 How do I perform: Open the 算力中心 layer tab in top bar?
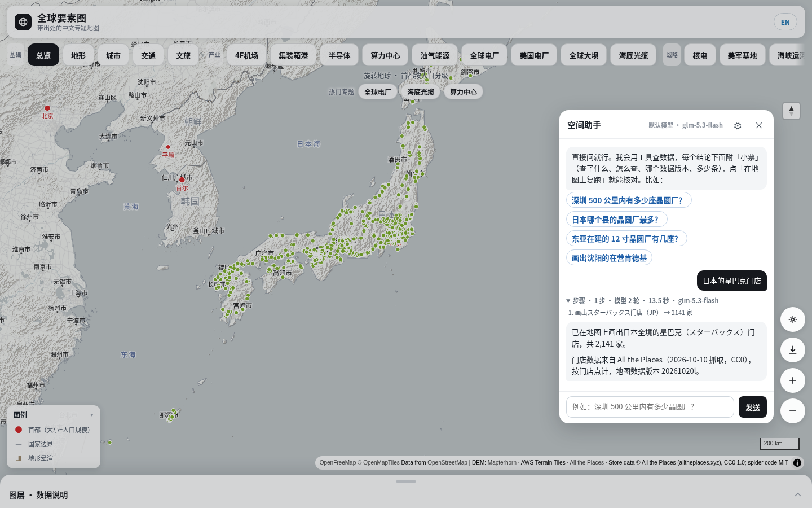pos(385,55)
